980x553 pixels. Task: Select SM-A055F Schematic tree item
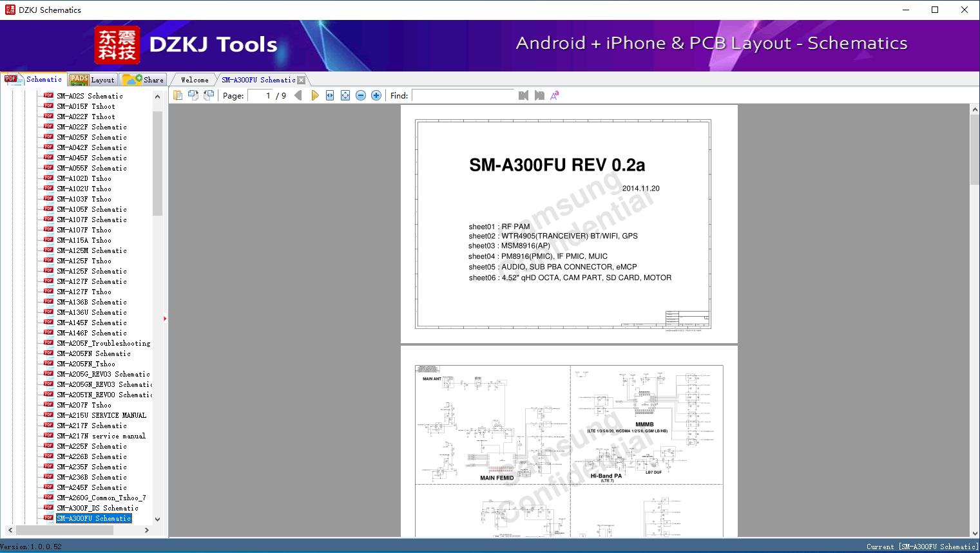pyautogui.click(x=91, y=168)
